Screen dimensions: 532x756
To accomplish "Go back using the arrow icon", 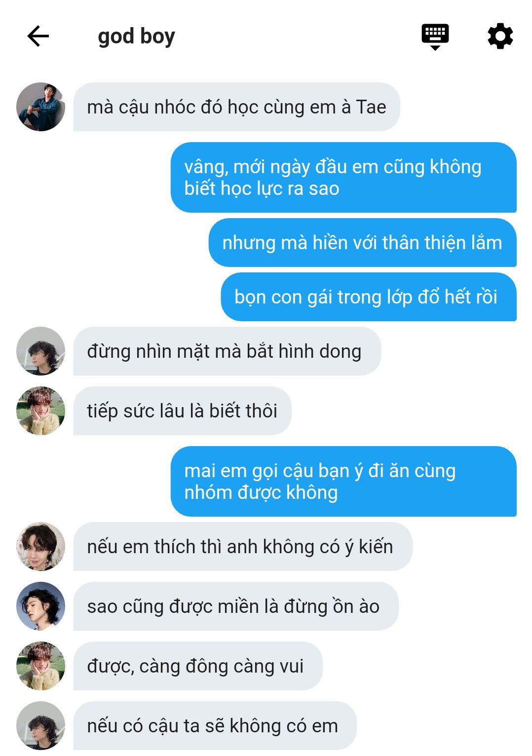I will point(38,36).
